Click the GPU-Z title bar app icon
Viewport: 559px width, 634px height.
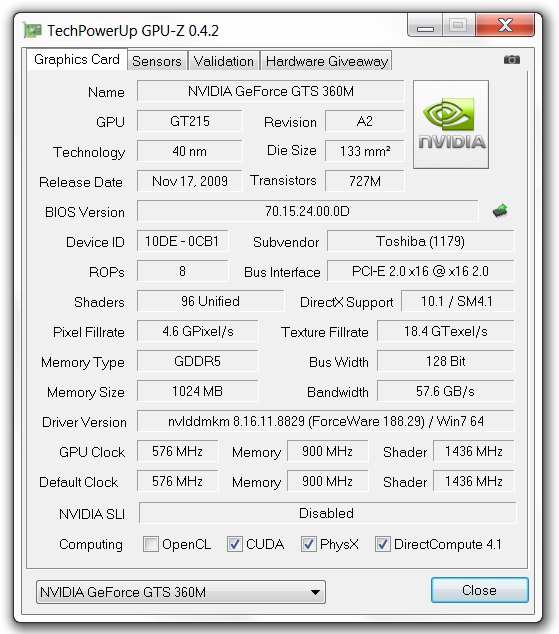coord(32,30)
